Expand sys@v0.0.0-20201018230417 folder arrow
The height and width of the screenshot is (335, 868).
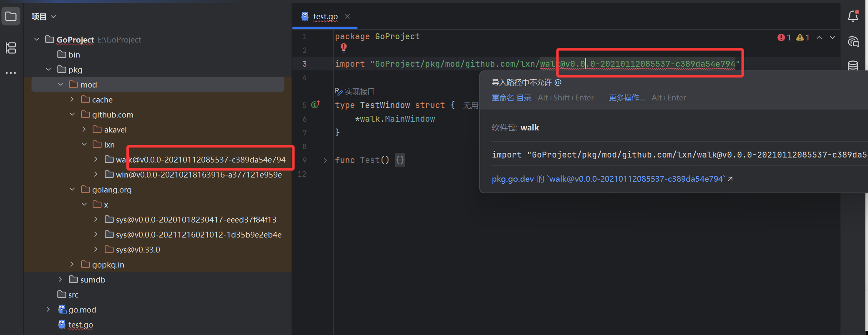click(x=96, y=219)
